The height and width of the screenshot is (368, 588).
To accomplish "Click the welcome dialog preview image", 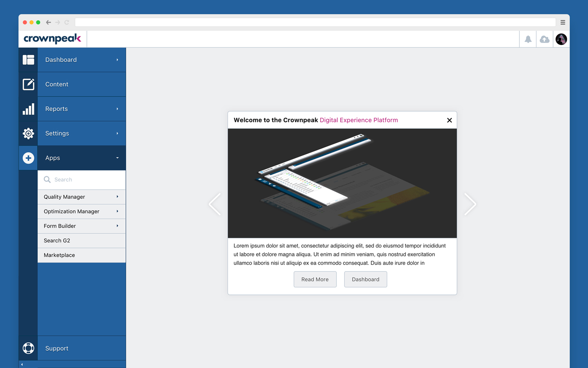I will 342,183.
